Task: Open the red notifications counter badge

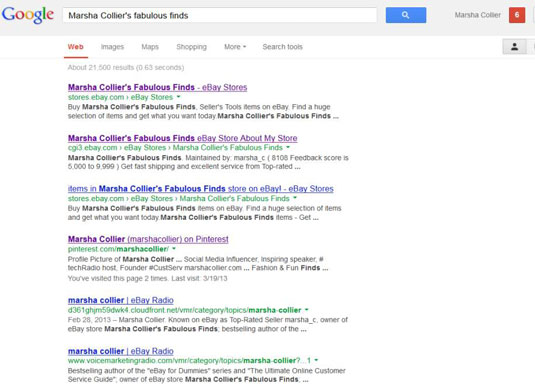Action: coord(517,15)
